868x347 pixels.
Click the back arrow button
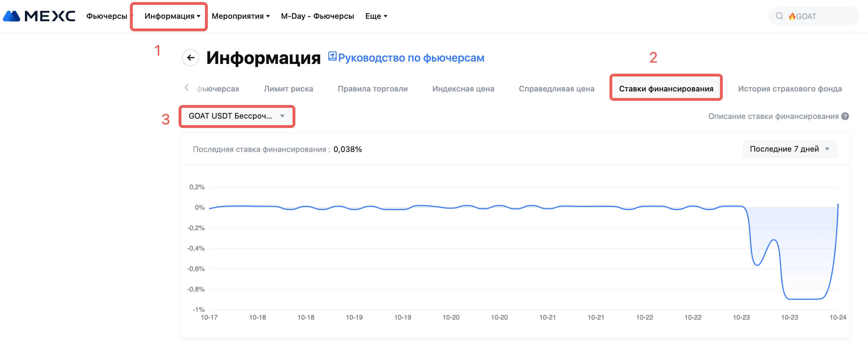point(190,58)
